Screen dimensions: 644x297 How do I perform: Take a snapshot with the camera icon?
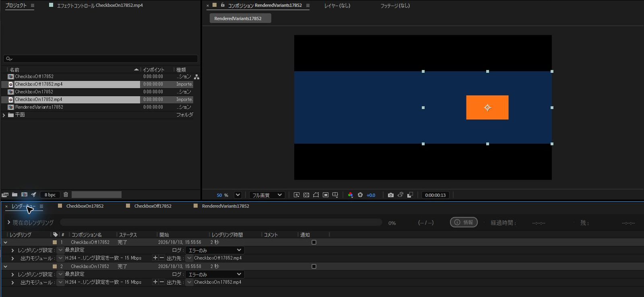(391, 195)
